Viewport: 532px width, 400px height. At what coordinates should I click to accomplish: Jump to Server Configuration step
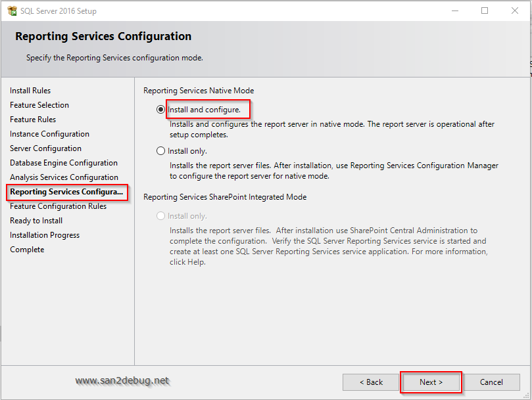[45, 148]
